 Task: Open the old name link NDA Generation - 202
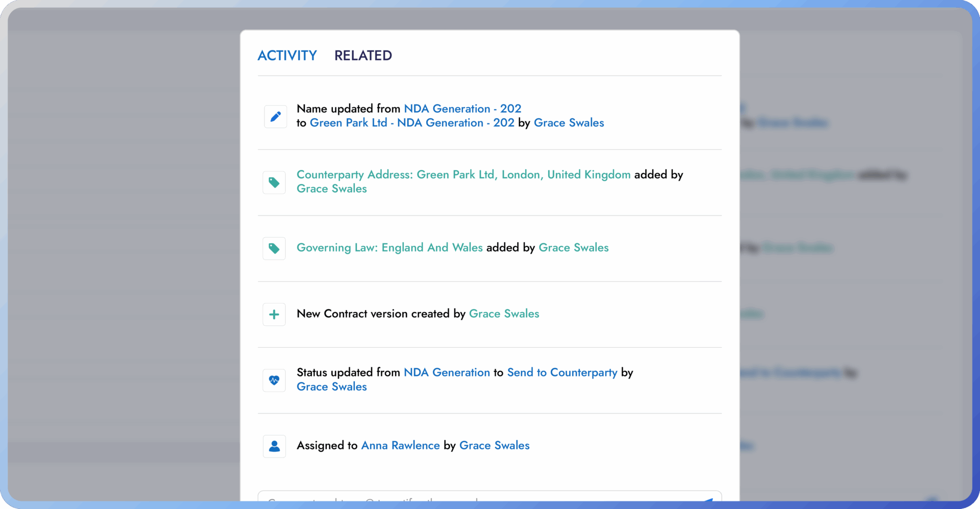tap(462, 109)
